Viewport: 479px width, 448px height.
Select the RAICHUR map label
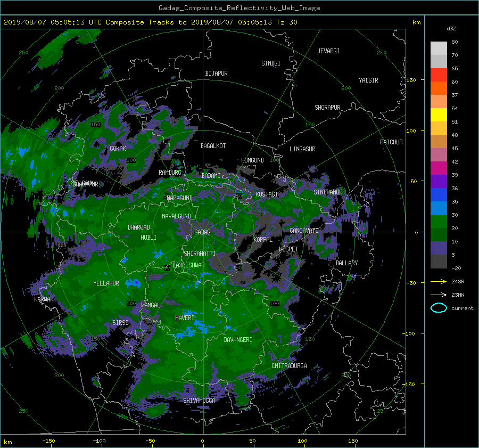391,142
